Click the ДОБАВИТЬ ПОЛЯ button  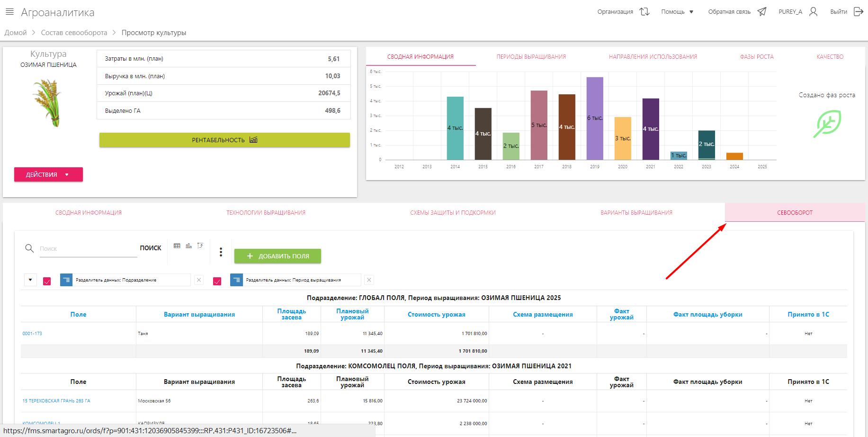click(x=277, y=256)
